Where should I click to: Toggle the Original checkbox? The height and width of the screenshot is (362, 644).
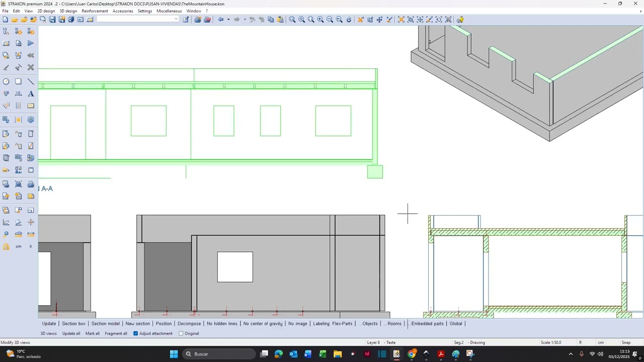[181, 333]
